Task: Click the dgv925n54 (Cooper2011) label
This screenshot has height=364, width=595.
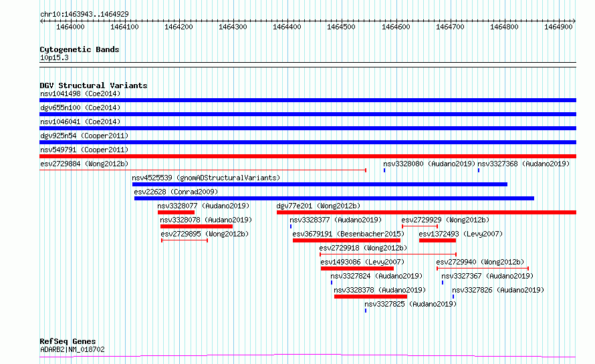Action: tap(84, 136)
